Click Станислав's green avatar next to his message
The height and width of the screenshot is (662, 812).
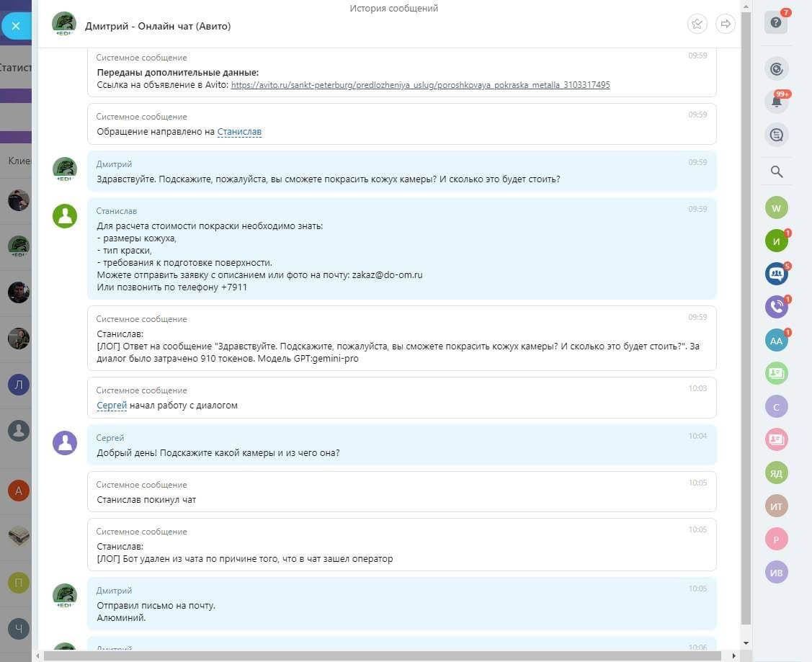pyautogui.click(x=65, y=216)
